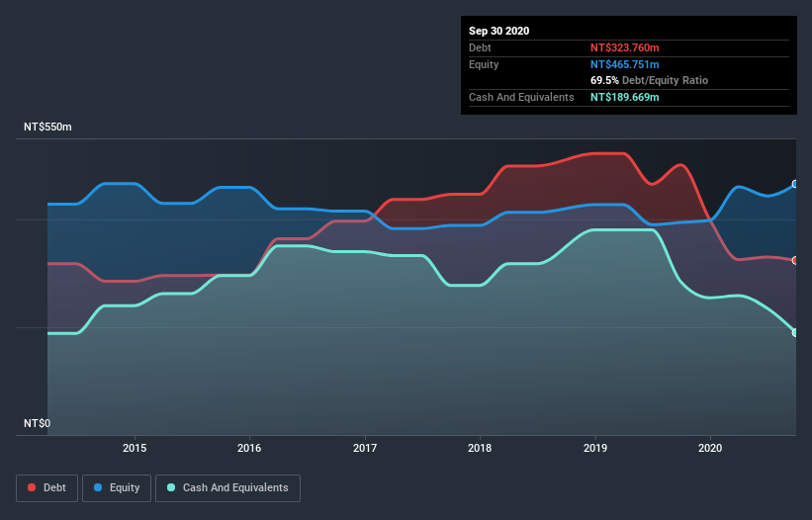Toggle the Cash And Equivalents legend button
Viewport: 812px width, 520px height.
(x=227, y=488)
